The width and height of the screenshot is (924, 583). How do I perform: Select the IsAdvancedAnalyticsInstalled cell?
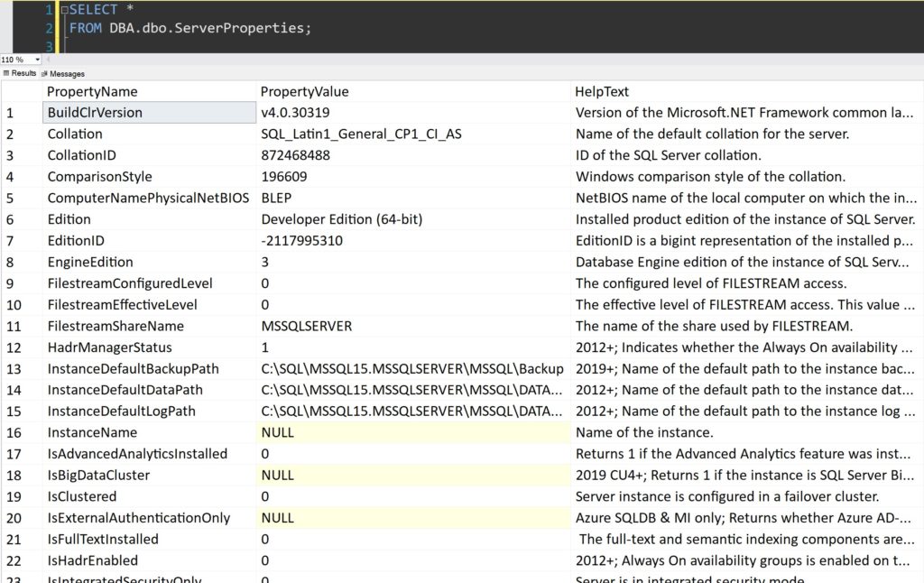pos(150,453)
